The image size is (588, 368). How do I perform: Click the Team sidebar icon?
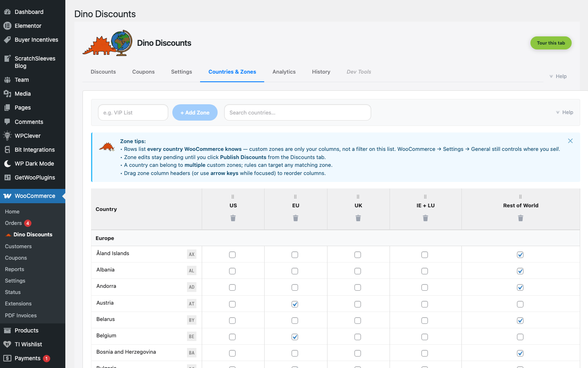[x=7, y=80]
